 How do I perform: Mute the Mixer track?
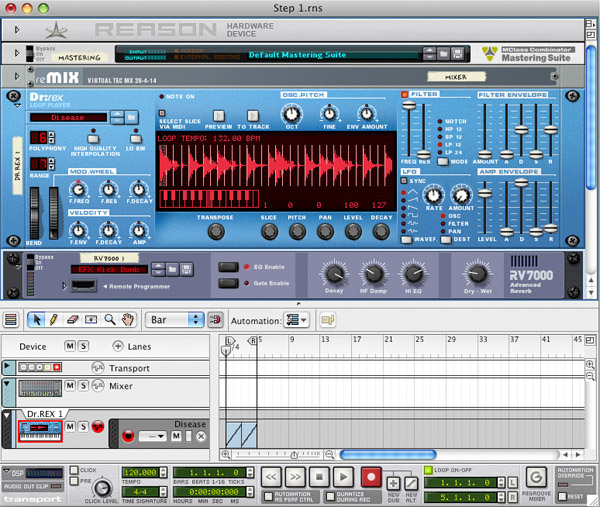[70, 385]
